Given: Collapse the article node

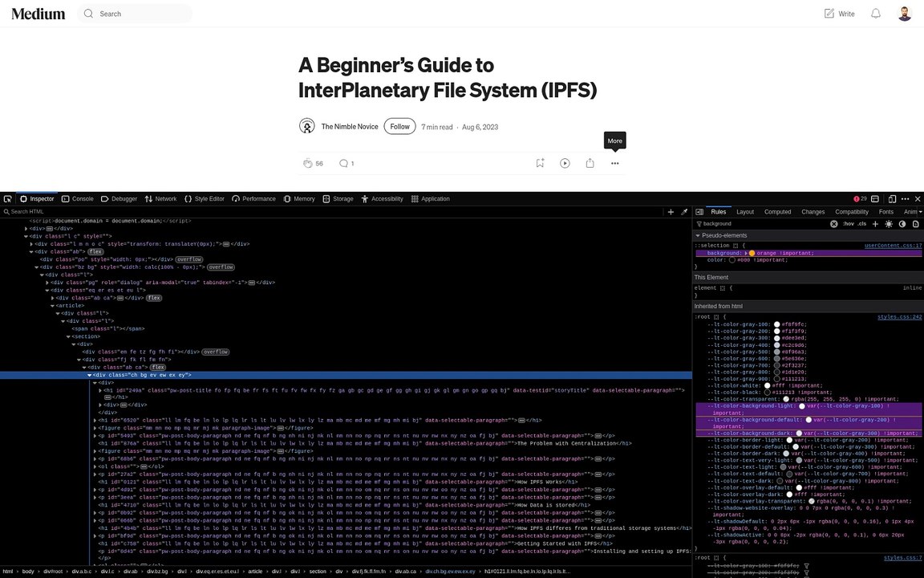Looking at the screenshot, I should point(52,306).
